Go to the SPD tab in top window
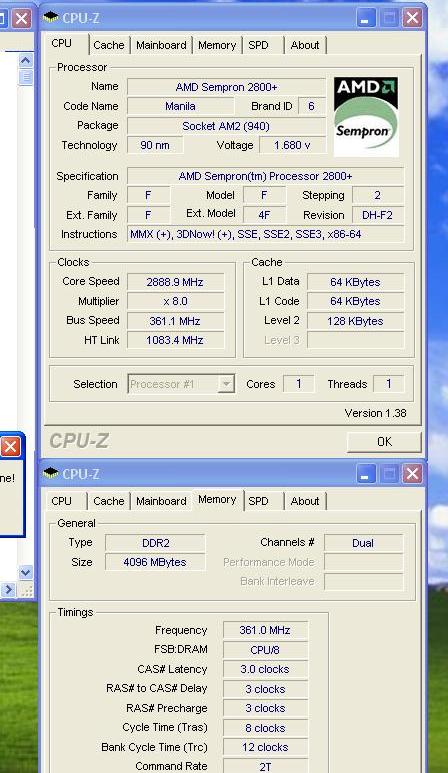The width and height of the screenshot is (448, 773). pyautogui.click(x=258, y=45)
